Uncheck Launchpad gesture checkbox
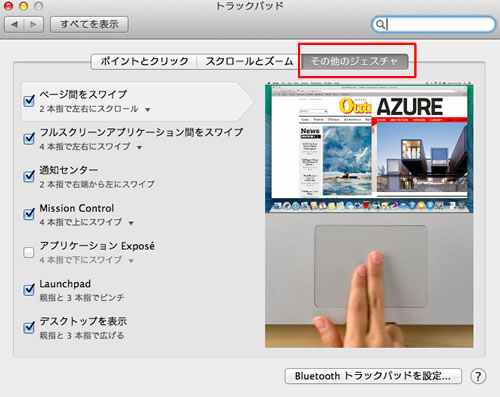The height and width of the screenshot is (397, 500). tap(29, 289)
